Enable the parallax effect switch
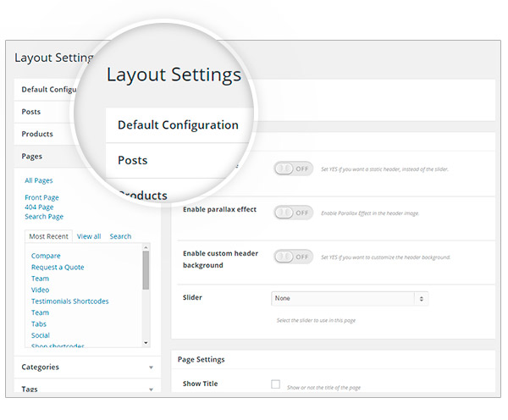This screenshot has height=420, width=508. click(x=293, y=213)
